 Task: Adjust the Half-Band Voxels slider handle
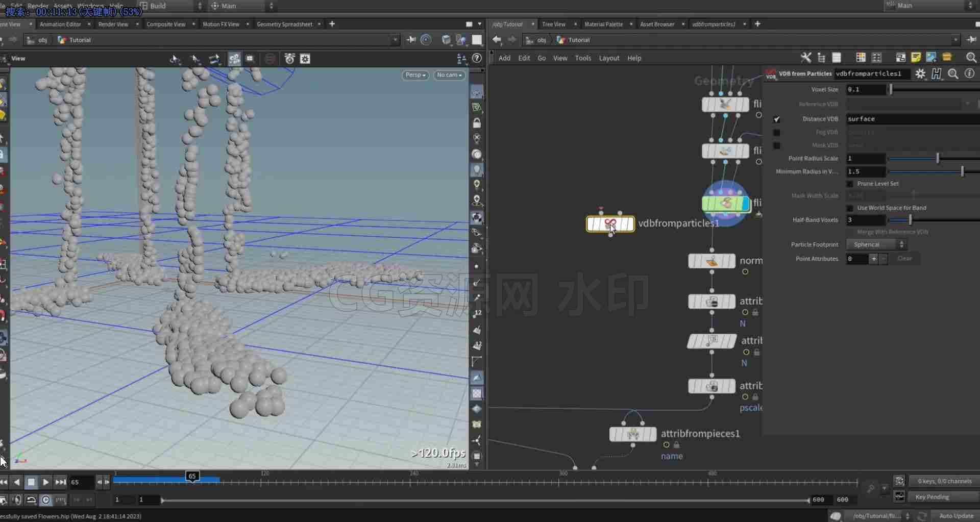[910, 220]
